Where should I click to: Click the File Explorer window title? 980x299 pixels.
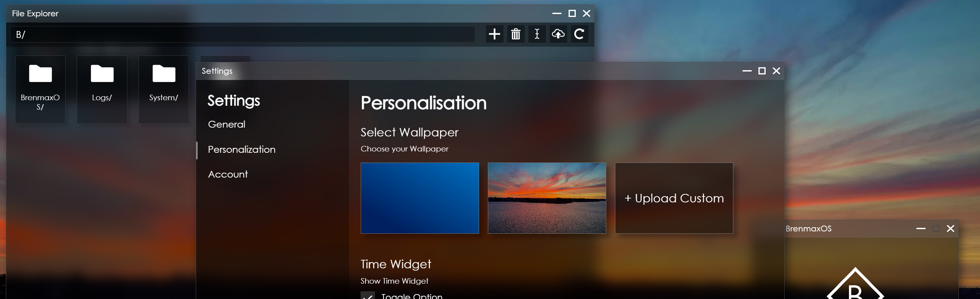[x=35, y=14]
